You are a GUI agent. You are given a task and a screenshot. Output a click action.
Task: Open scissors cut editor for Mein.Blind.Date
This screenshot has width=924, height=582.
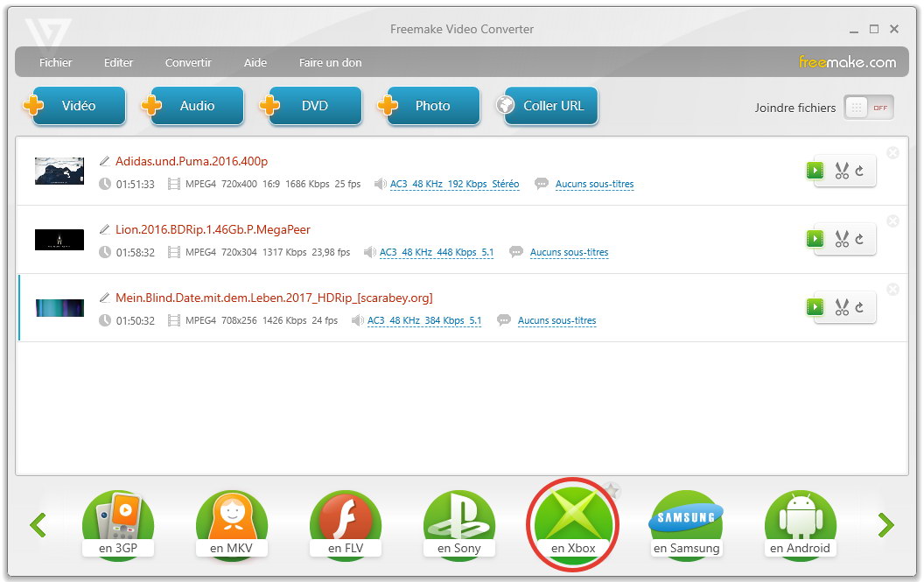click(x=842, y=308)
